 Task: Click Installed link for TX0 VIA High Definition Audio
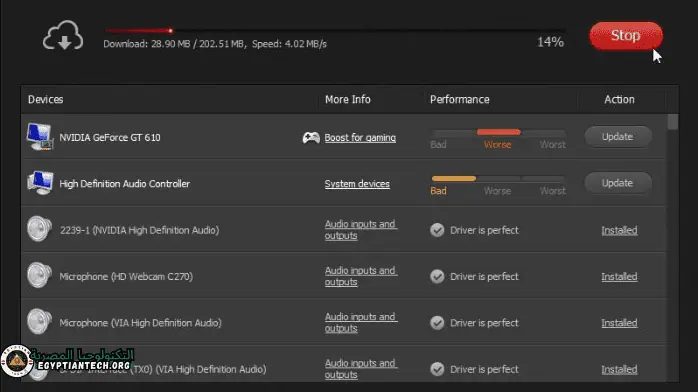(619, 369)
